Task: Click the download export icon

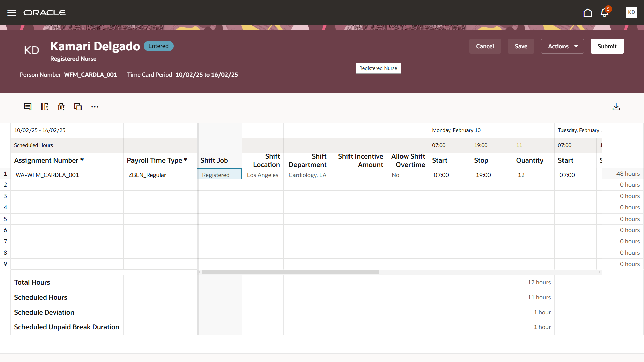Action: point(616,107)
